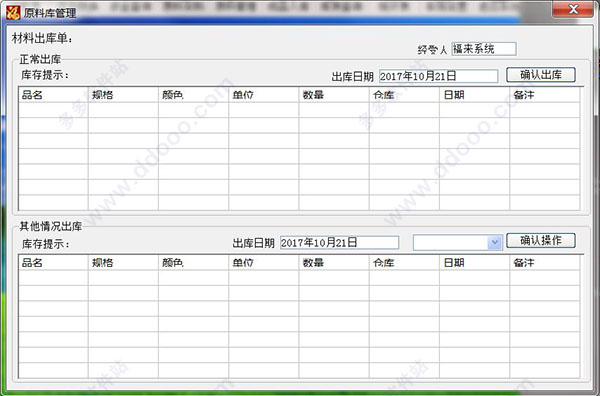
Task: Click the 日期 column header in bottom table
Action: click(474, 262)
